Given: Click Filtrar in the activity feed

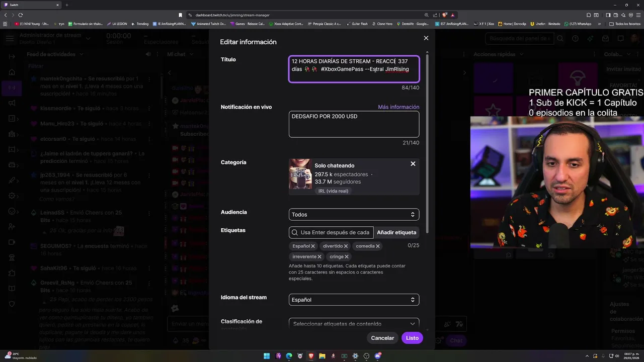Looking at the screenshot, I should click(x=36, y=66).
